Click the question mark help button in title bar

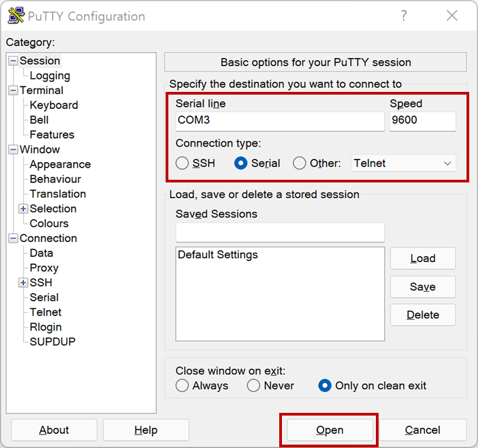(404, 16)
